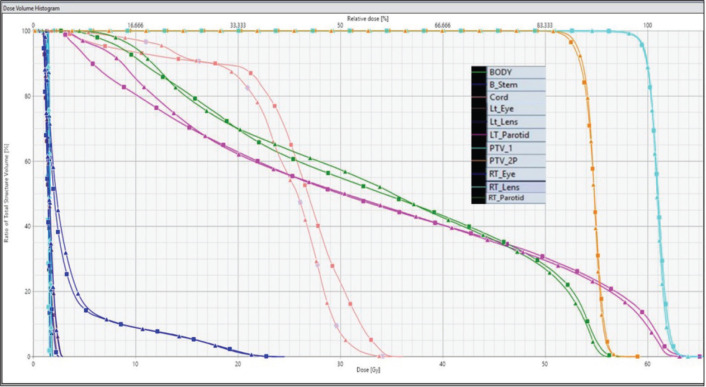Select the Cord legend entry

516,97
